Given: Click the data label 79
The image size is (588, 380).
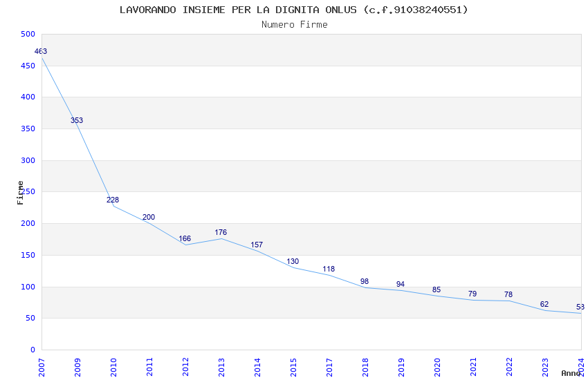Looking at the screenshot, I should 472,294.
